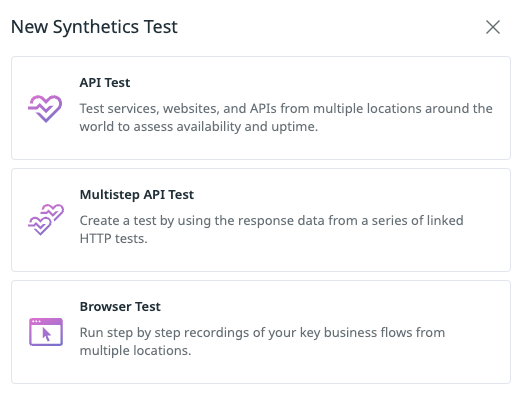Click the purple title bar of the Browser Test icon

(46, 321)
